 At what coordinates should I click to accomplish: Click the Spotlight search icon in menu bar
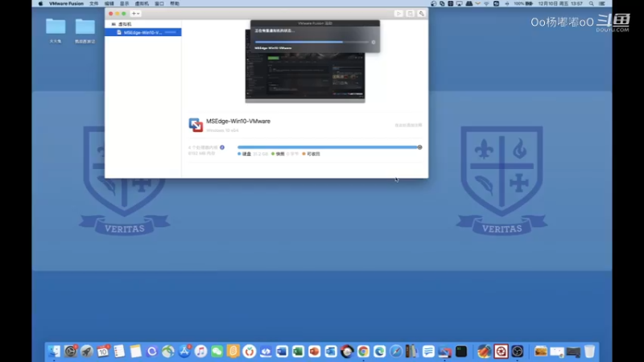coord(592,4)
